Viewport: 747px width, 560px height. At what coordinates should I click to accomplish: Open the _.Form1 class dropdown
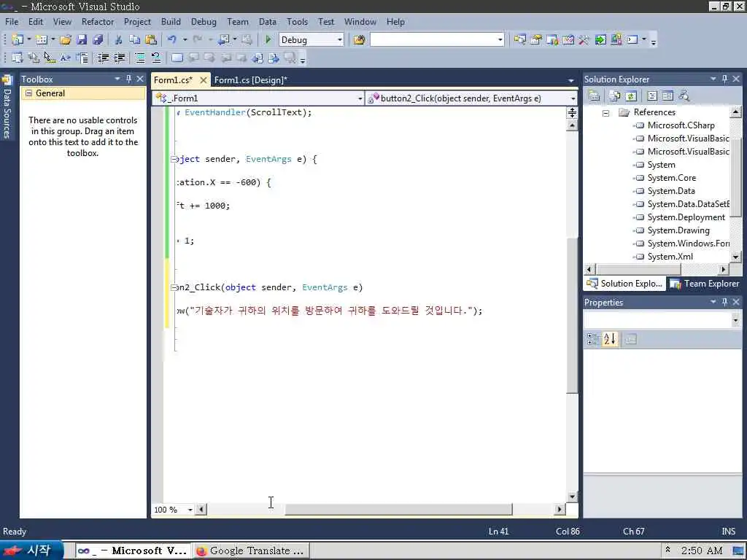click(x=360, y=98)
